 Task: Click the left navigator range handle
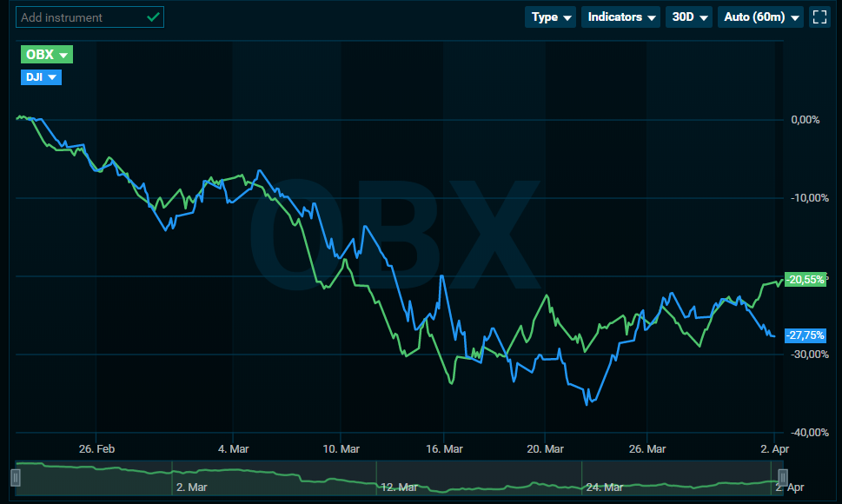[16, 477]
